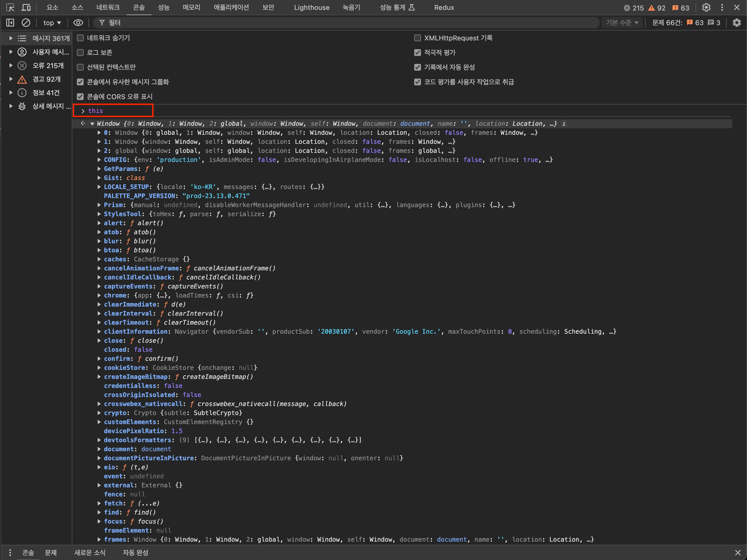This screenshot has width=747, height=560.
Task: Expand the devtoolsFormatters array
Action: pos(99,440)
